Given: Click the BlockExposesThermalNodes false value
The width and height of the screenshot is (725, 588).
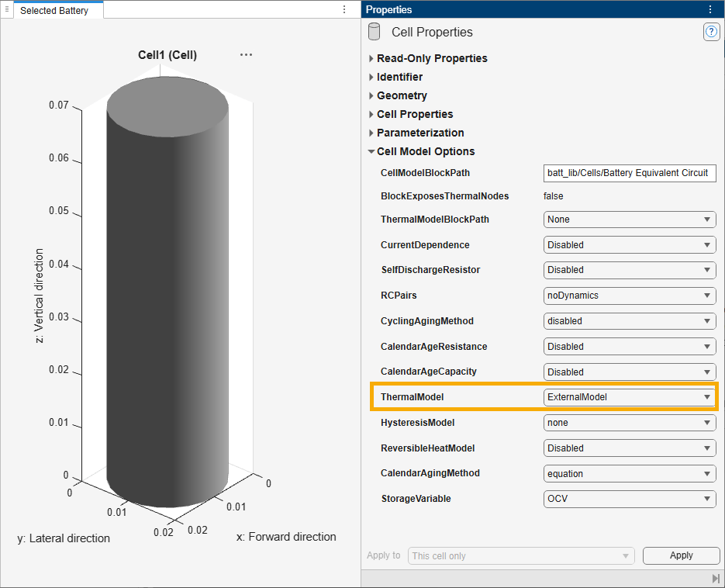Looking at the screenshot, I should [553, 196].
